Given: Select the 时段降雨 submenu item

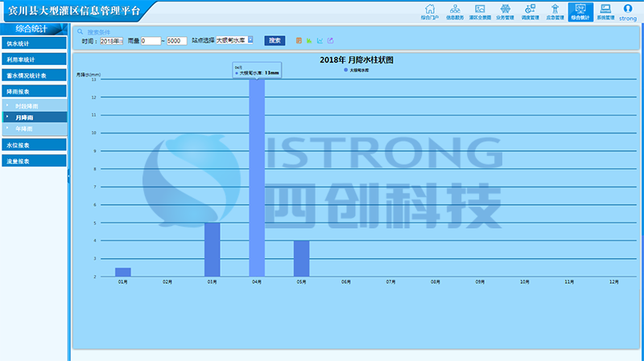Looking at the screenshot, I should pos(35,106).
